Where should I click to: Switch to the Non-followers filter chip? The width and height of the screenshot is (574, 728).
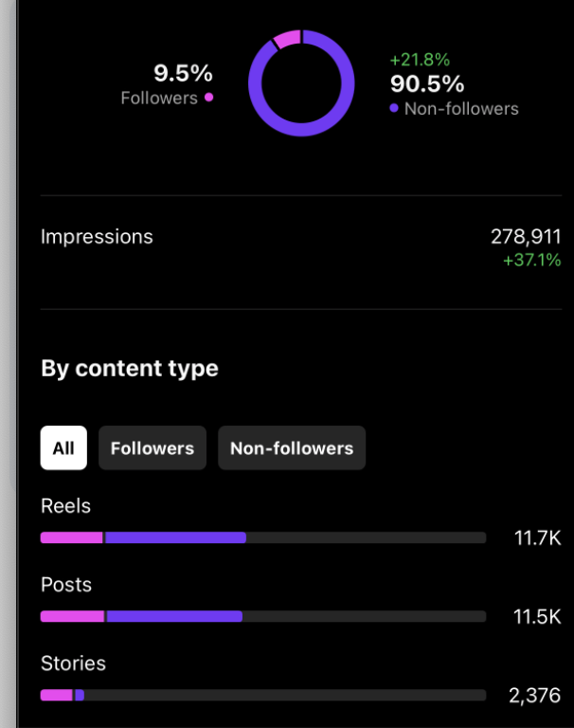click(x=292, y=448)
